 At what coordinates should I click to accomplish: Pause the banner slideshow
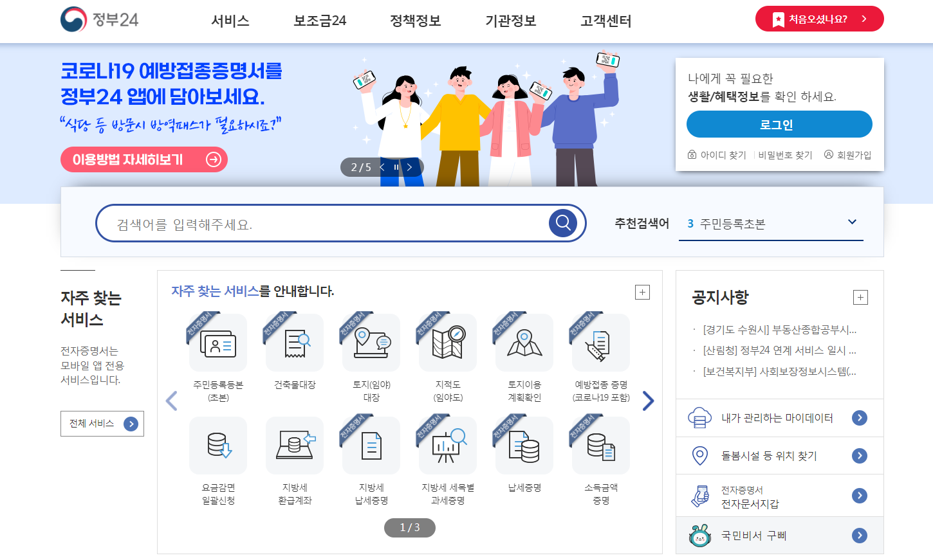tap(396, 167)
